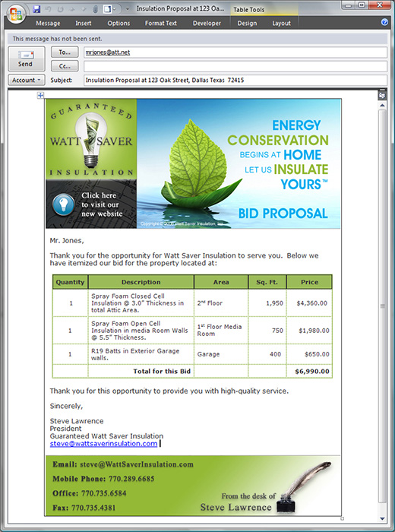Select the Table Tools Design tab
This screenshot has width=395, height=532.
point(247,23)
